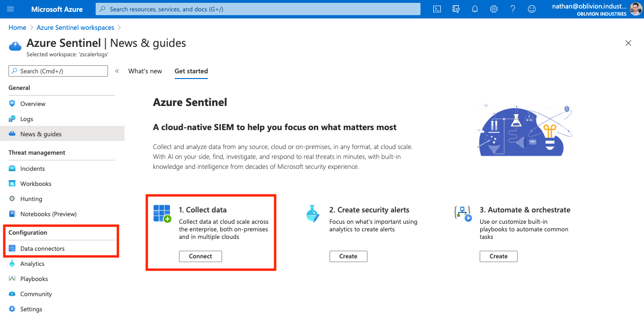Focus the top resource search bar
Image resolution: width=644 pixels, height=334 pixels.
[258, 9]
